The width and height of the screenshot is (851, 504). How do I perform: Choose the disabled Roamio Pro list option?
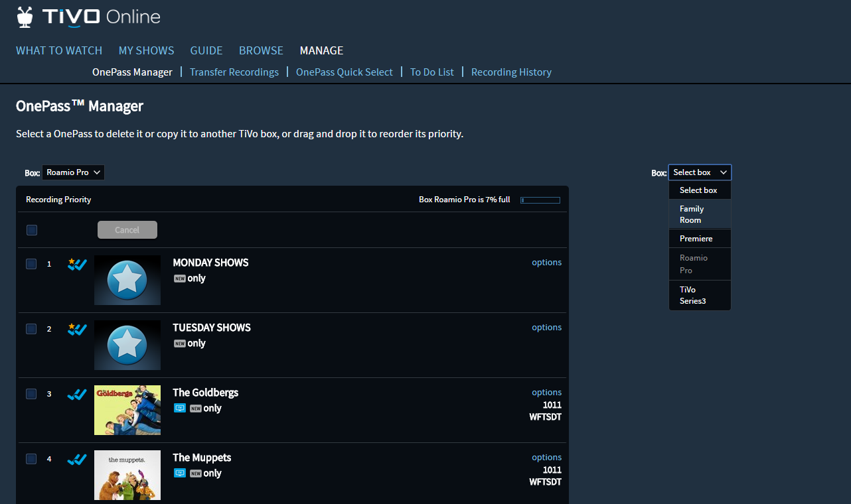pos(700,264)
